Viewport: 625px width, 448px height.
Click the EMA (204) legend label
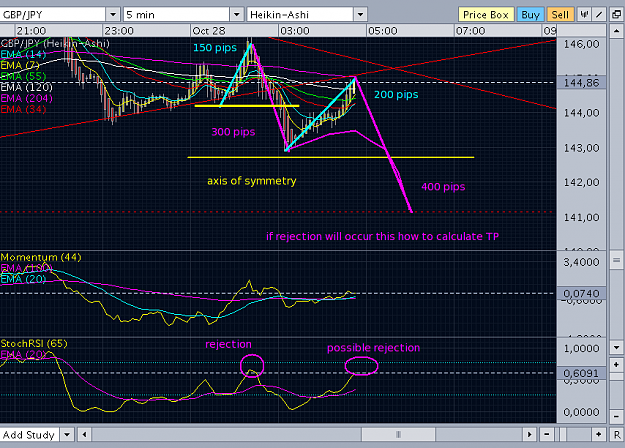(26, 98)
